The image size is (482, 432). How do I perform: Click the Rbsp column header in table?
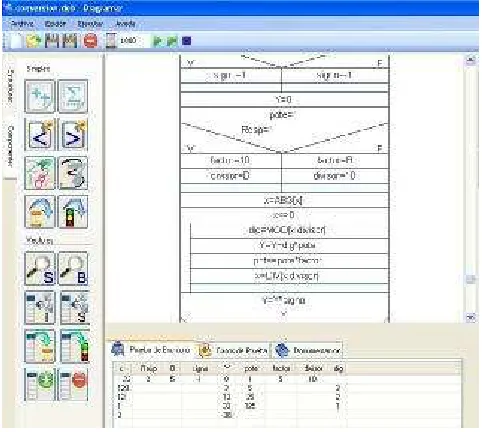coord(149,368)
